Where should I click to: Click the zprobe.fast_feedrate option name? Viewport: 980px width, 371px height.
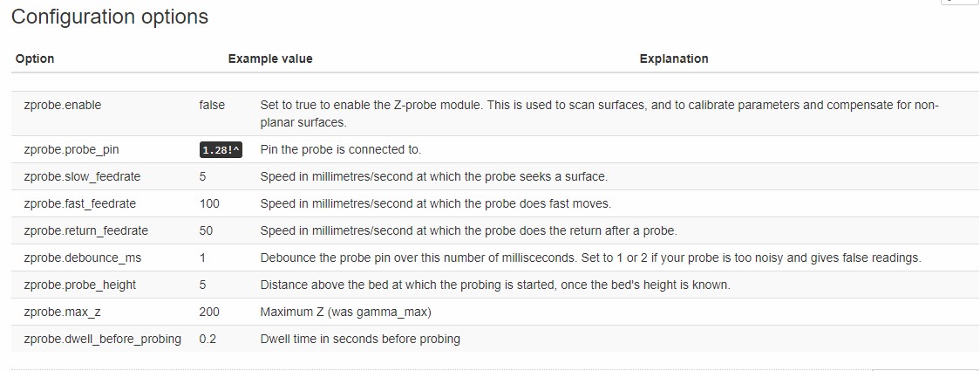pyautogui.click(x=80, y=203)
